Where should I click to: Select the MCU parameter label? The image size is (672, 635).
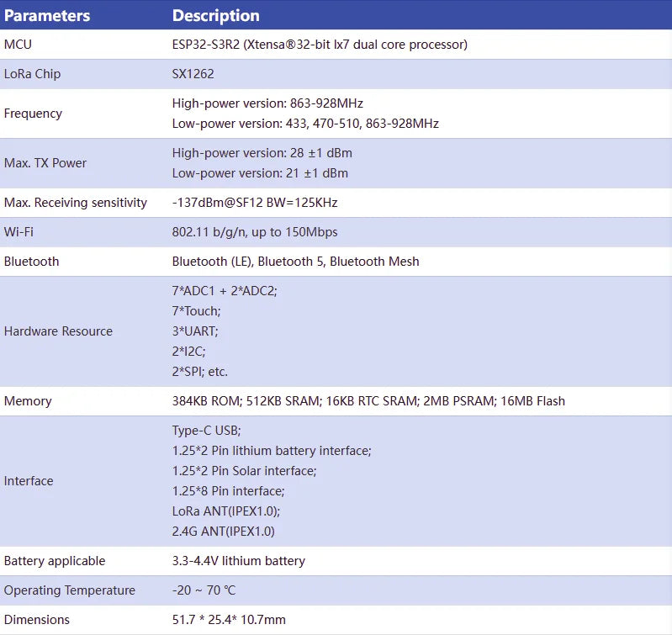pos(18,45)
